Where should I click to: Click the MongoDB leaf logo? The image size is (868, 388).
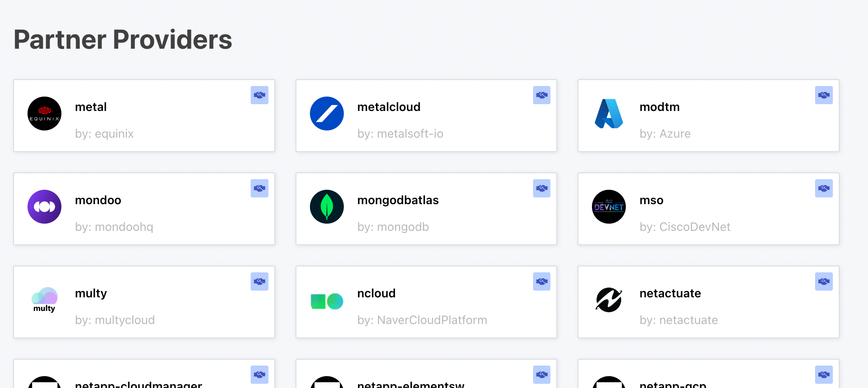click(327, 207)
